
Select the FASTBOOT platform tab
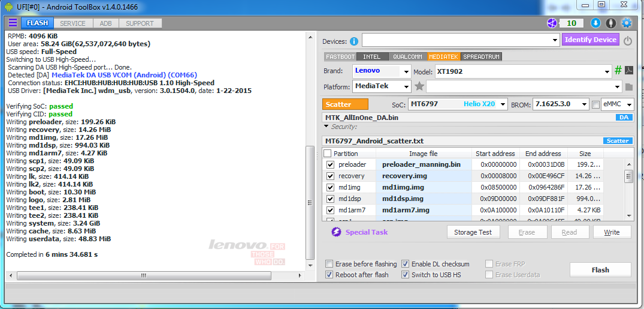(x=340, y=57)
